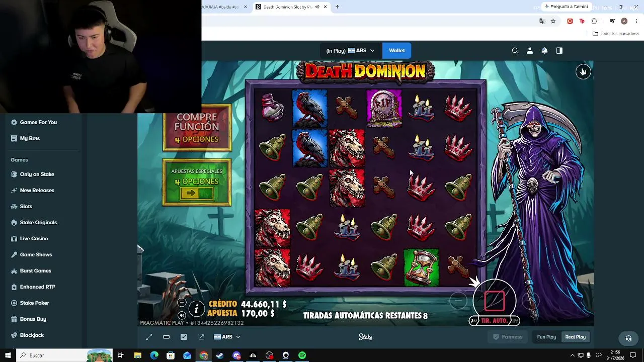Open Stake Originals
644x362 pixels.
[x=38, y=222]
